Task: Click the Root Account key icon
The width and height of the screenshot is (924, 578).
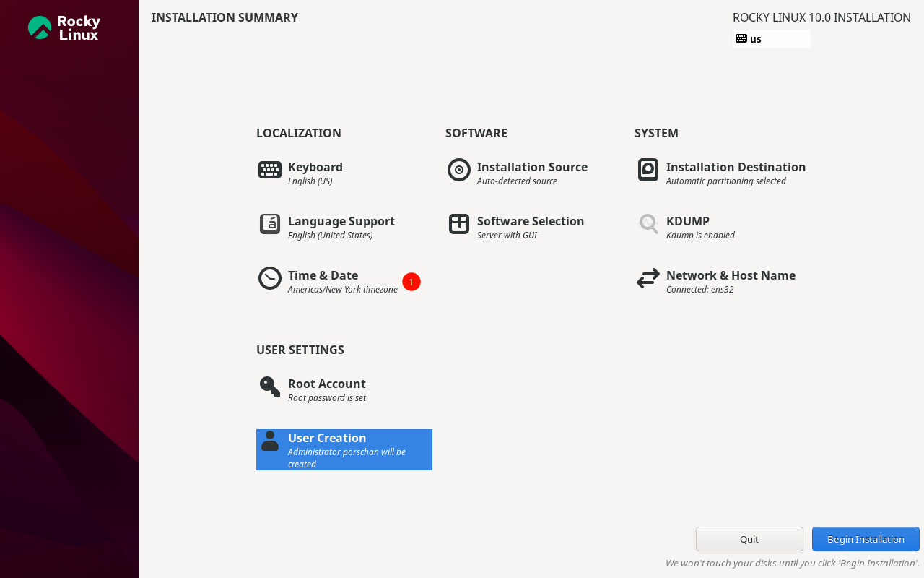Action: [270, 387]
